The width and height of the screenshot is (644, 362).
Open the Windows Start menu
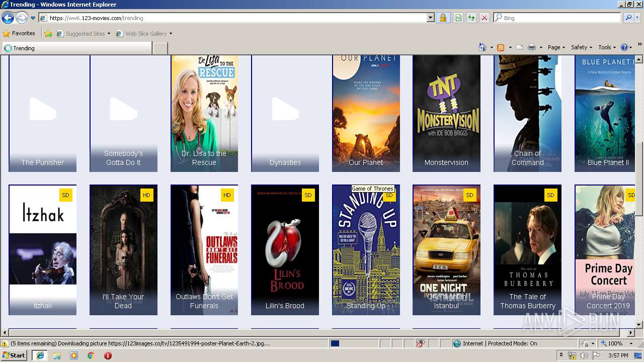point(14,355)
